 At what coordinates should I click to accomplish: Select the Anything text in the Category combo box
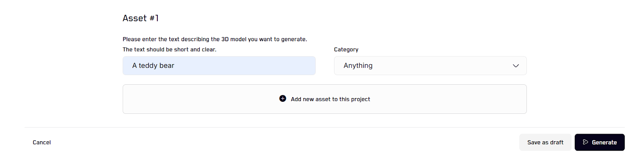(358, 65)
